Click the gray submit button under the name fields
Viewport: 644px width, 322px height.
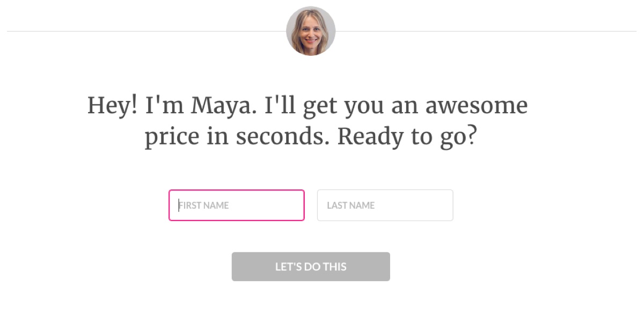pyautogui.click(x=311, y=267)
